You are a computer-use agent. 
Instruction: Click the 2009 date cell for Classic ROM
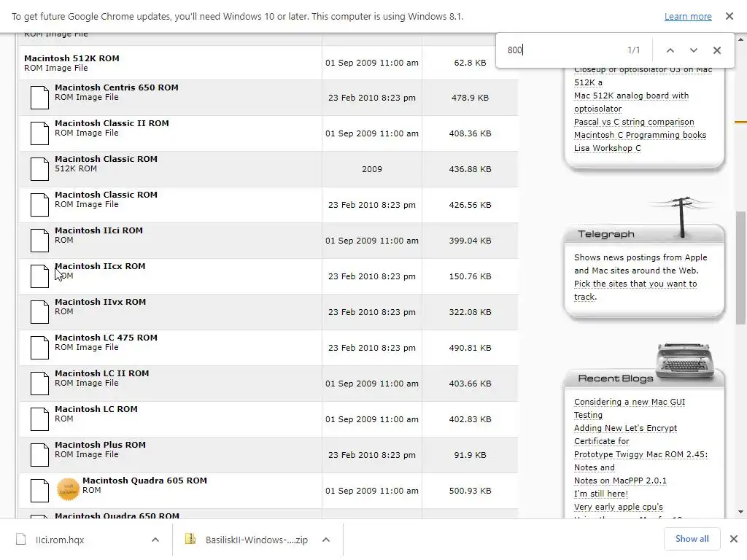[371, 169]
